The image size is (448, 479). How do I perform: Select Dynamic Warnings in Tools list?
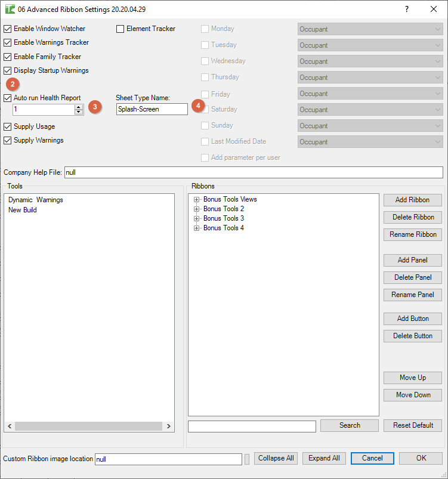pyautogui.click(x=35, y=200)
